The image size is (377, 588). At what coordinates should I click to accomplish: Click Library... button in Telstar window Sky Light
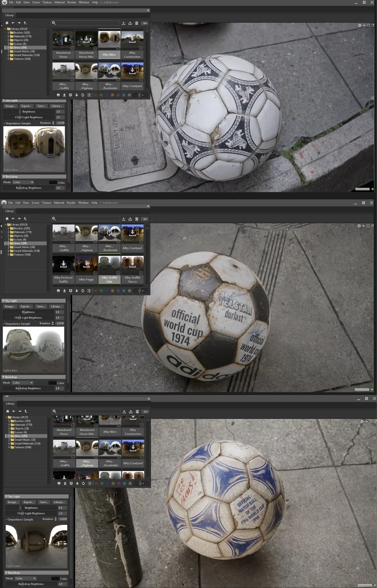(56, 306)
